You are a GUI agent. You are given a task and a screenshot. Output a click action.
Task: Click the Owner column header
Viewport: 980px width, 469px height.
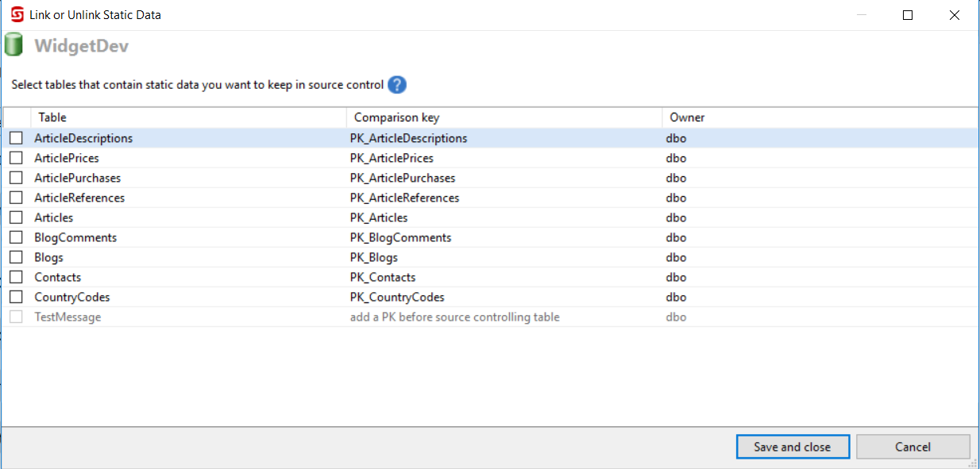pyautogui.click(x=818, y=117)
